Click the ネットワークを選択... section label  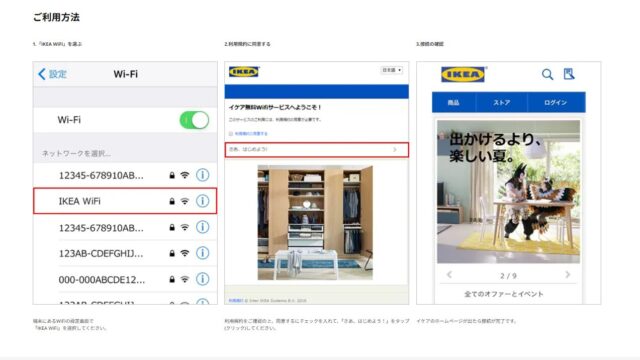pos(76,153)
